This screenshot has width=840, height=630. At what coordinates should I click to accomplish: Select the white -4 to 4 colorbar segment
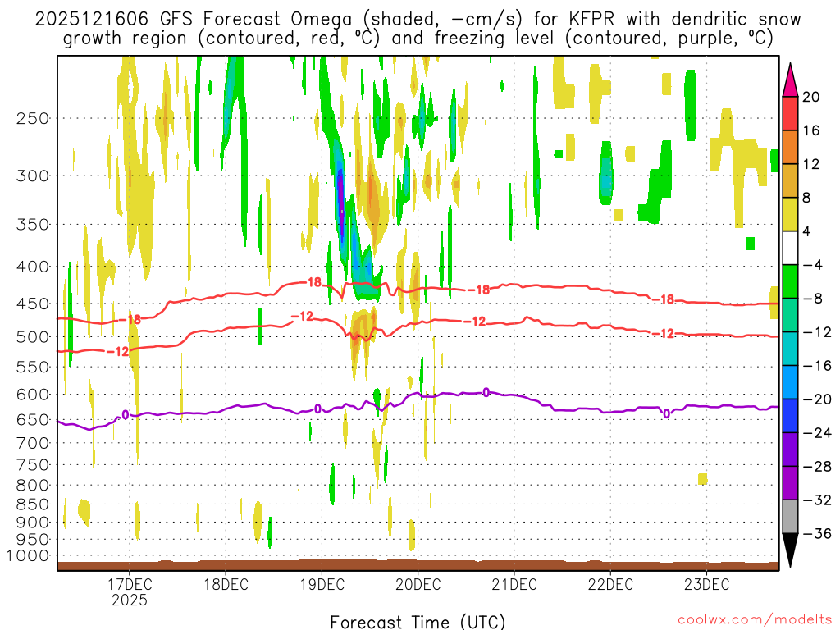(791, 248)
